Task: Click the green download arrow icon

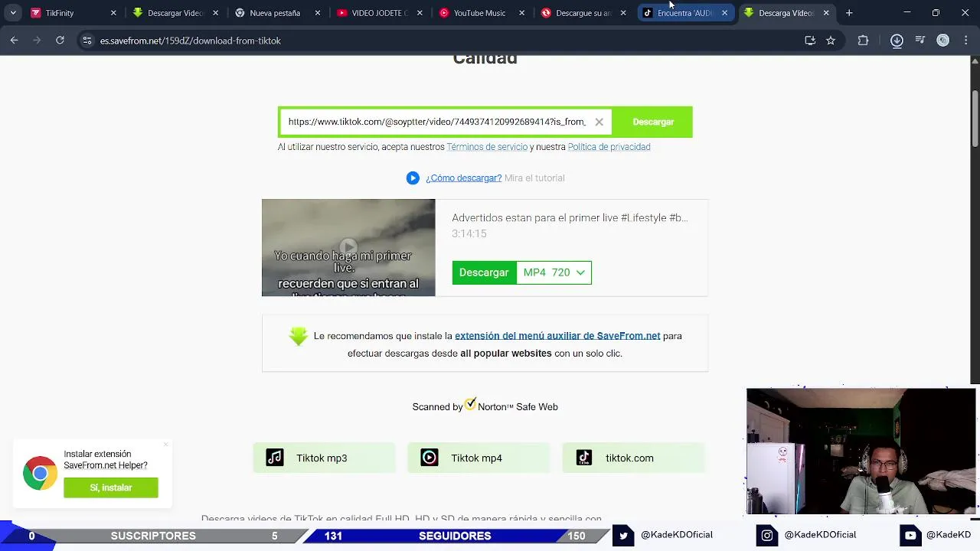Action: [x=299, y=336]
